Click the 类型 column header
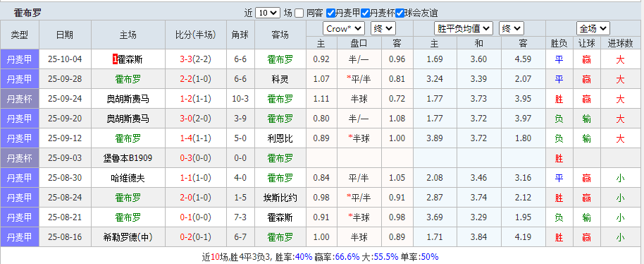Viewport: 644px width, 264px height. [20, 35]
